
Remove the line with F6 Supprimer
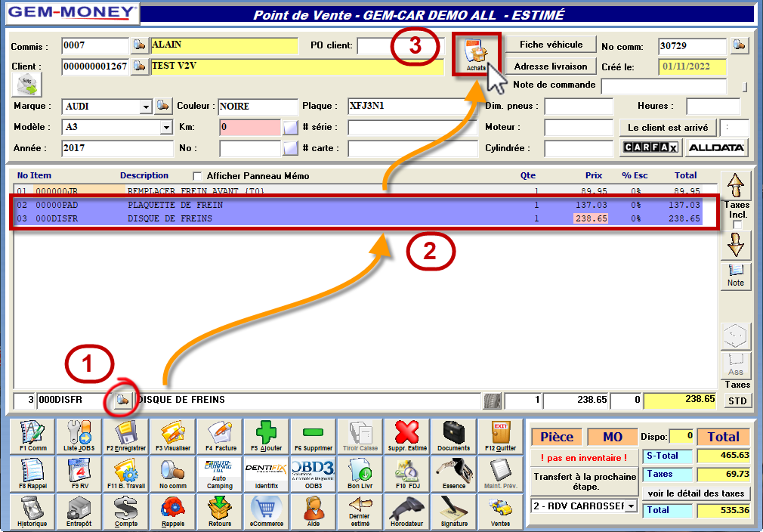[x=314, y=436]
